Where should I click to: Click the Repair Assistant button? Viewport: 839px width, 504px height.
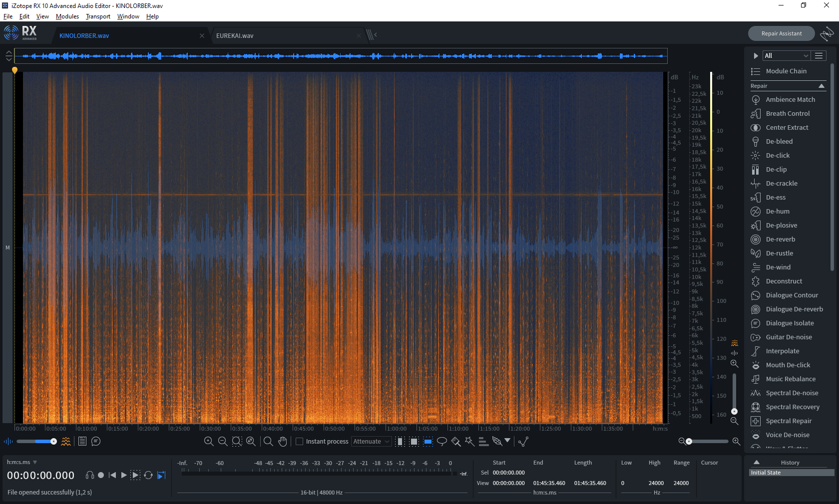pos(781,34)
